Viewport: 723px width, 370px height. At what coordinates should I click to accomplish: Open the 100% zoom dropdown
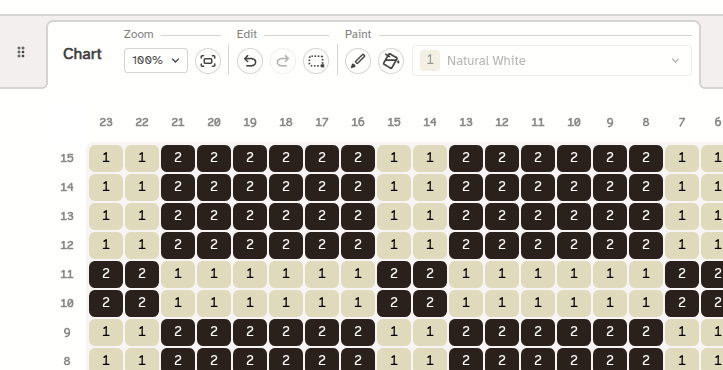pyautogui.click(x=156, y=60)
